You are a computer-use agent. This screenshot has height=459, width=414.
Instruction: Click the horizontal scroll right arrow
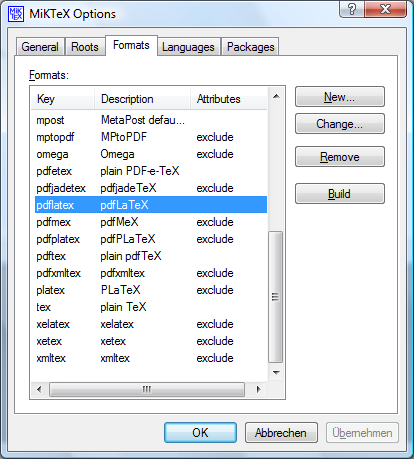258,389
